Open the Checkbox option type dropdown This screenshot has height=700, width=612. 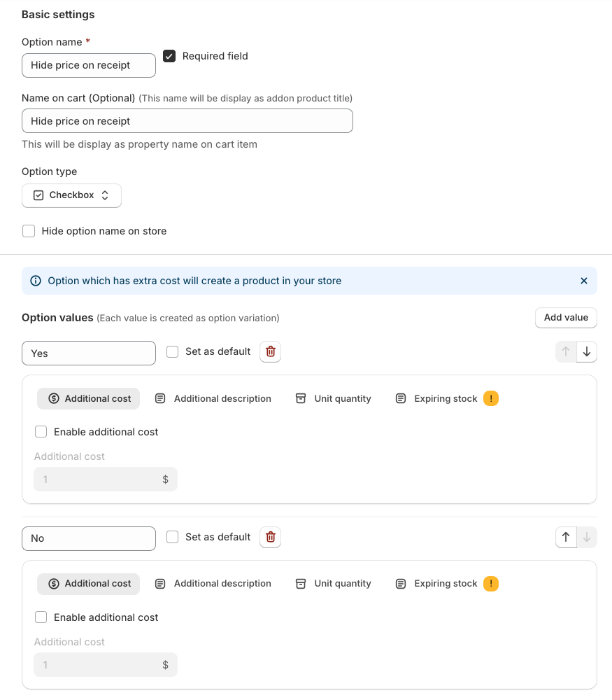[x=71, y=195]
